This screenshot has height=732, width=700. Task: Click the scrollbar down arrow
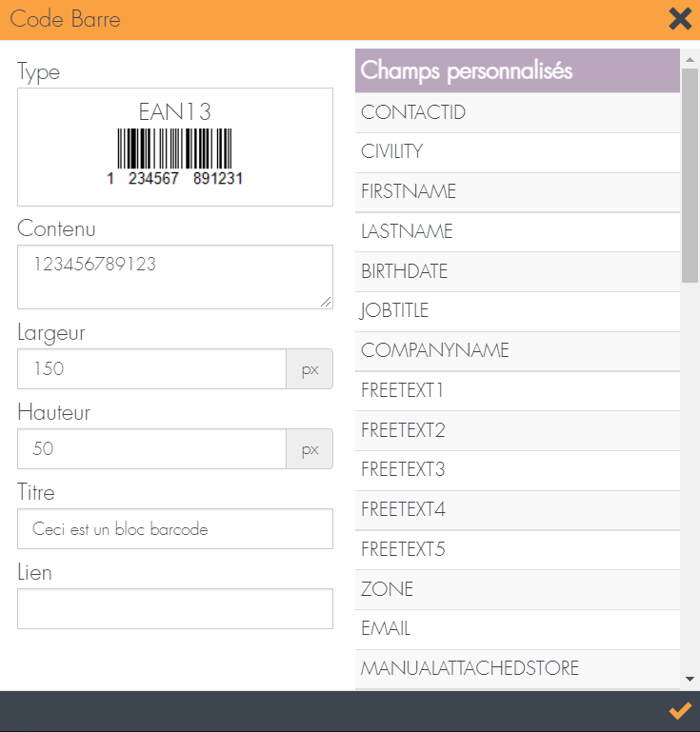pos(690,680)
